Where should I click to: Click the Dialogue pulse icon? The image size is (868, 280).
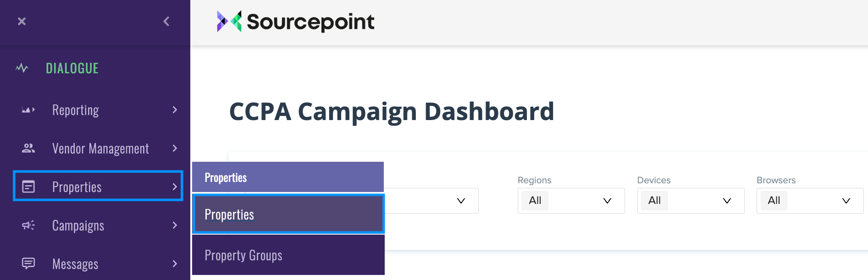22,68
